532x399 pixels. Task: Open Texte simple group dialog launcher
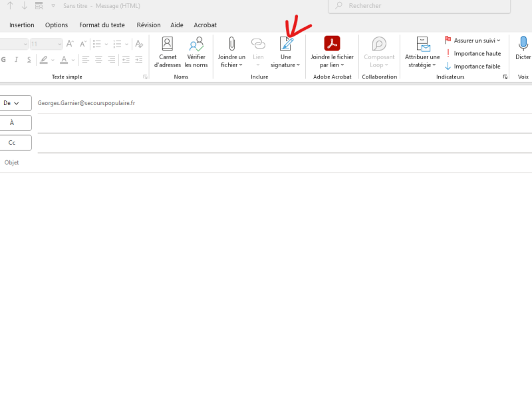[145, 77]
